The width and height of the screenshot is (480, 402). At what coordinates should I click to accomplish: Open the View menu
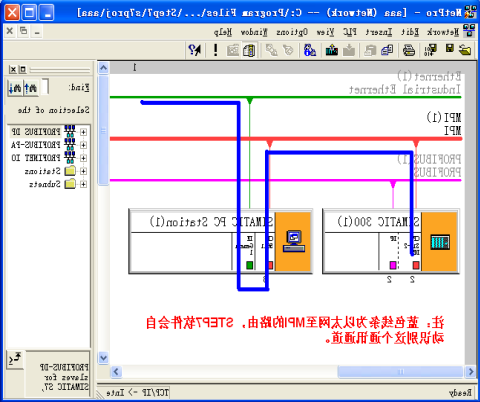coord(325,32)
